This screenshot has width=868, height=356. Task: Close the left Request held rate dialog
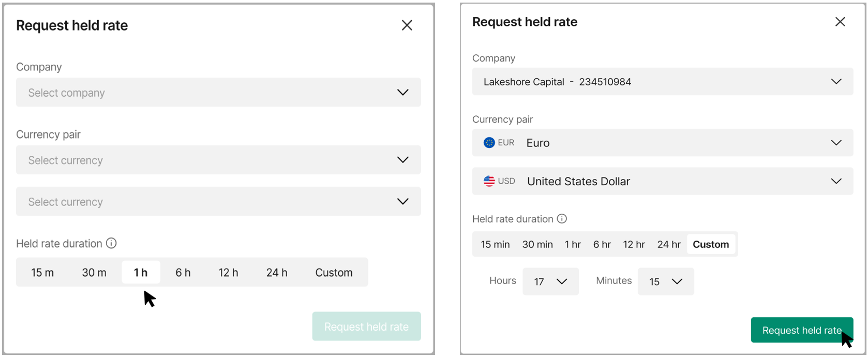(x=407, y=25)
